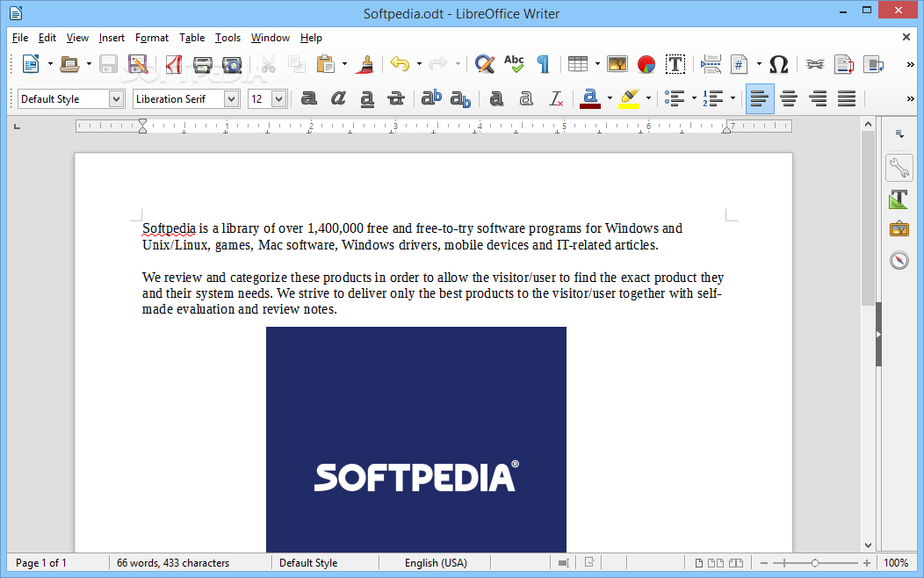The width and height of the screenshot is (924, 578).
Task: Toggle Bold formatting
Action: click(309, 98)
